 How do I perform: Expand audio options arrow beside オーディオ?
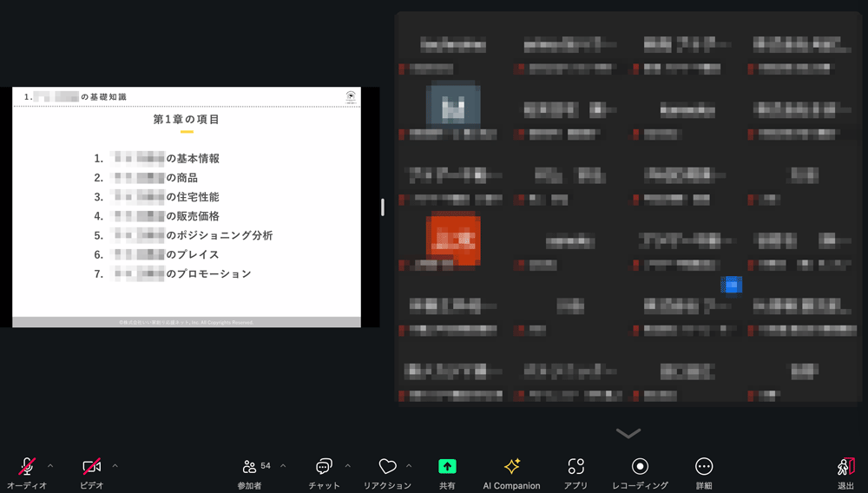[49, 466]
